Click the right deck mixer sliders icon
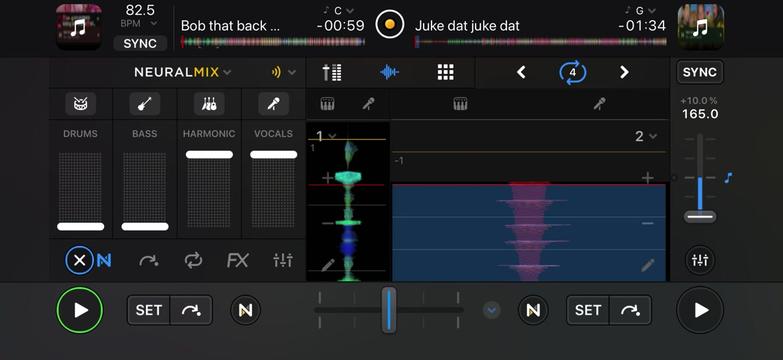Screen dimensions: 783x360 [700, 260]
